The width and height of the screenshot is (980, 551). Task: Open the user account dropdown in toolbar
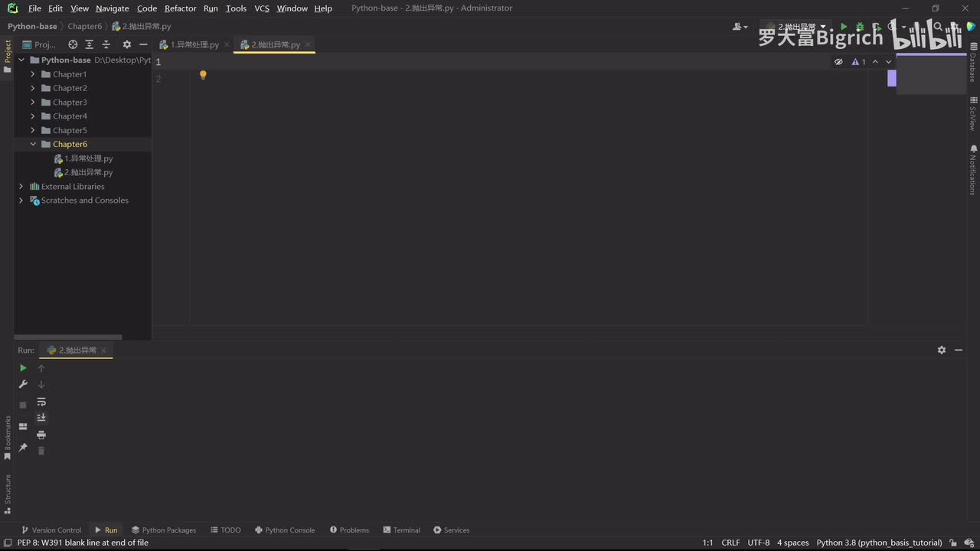tap(740, 27)
